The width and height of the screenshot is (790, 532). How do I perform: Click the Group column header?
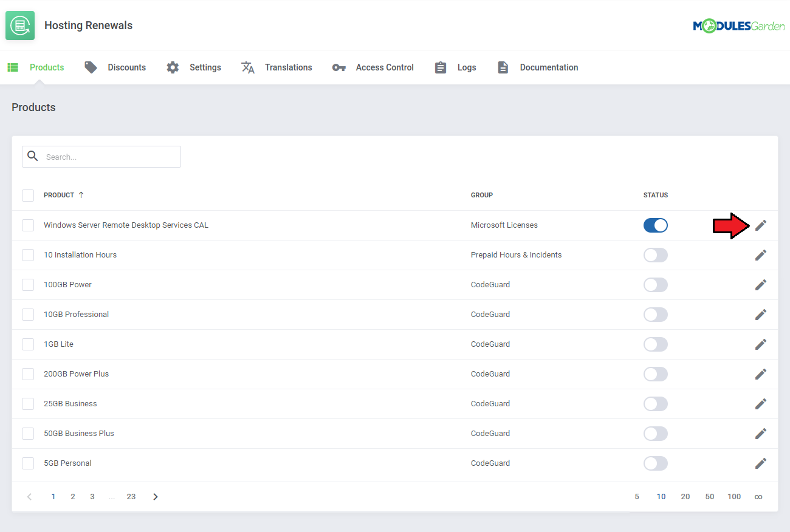pos(482,195)
